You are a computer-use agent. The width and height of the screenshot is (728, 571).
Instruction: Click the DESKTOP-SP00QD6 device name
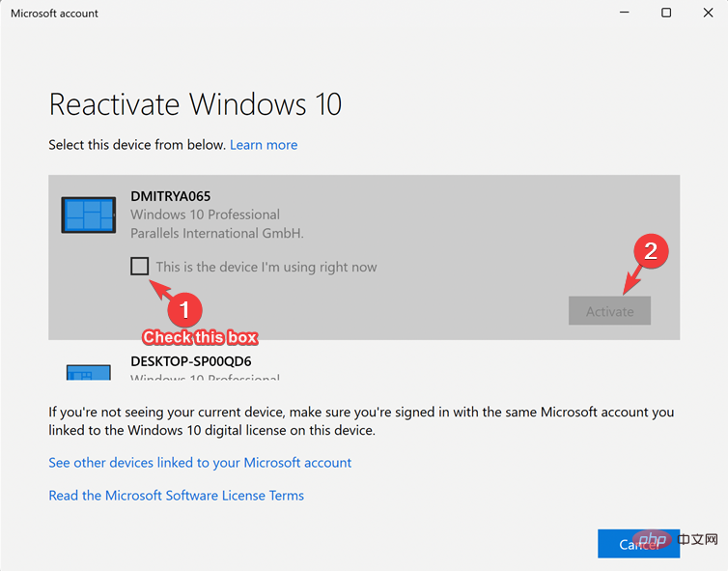(191, 361)
